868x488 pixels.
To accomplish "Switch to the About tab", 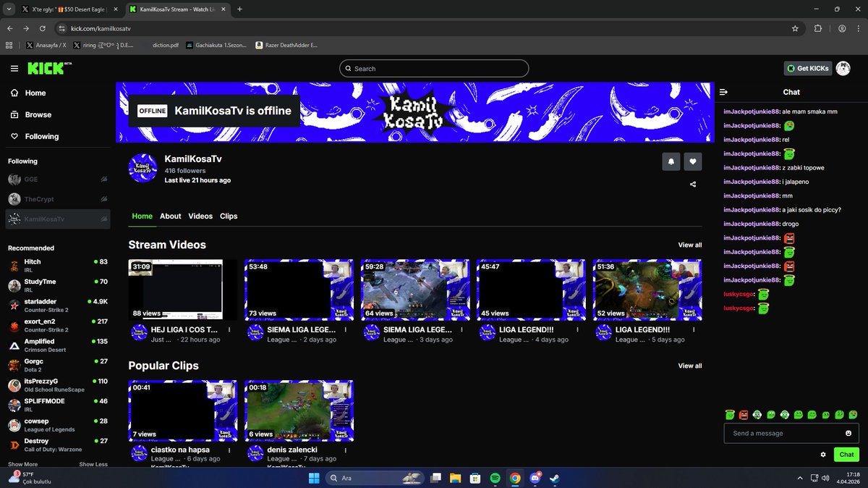I will pos(171,216).
